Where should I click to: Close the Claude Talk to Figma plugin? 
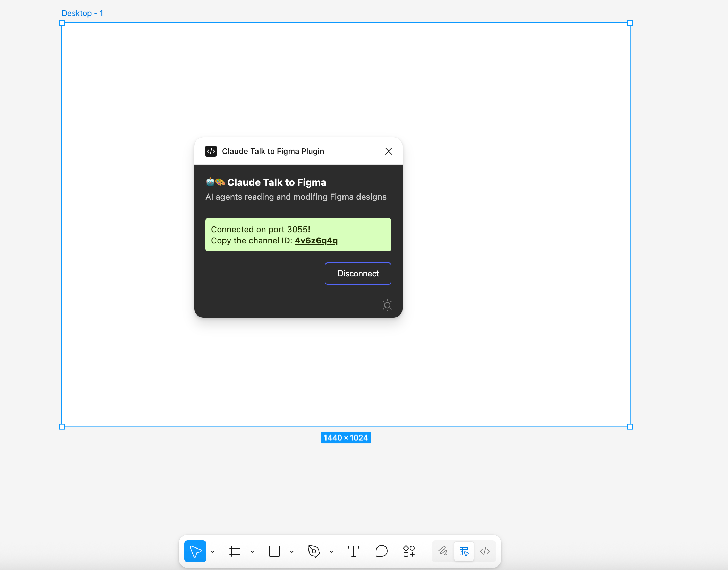388,151
